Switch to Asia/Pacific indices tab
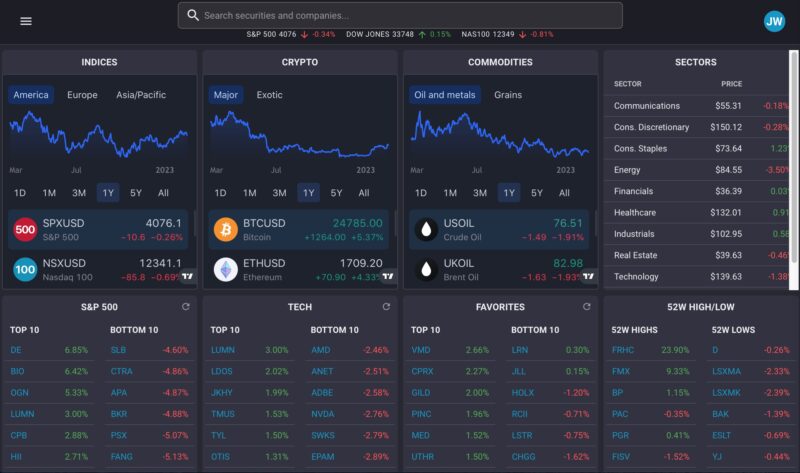Viewport: 800px width, 473px height. 141,95
